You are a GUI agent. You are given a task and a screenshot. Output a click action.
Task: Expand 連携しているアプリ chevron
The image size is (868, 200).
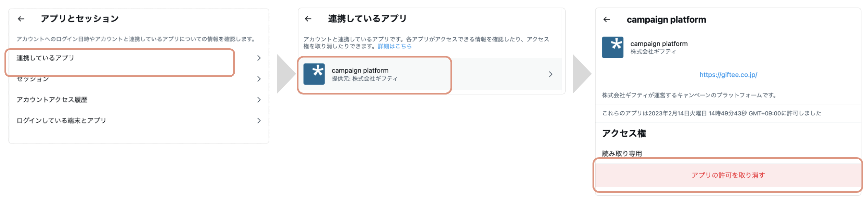pos(259,58)
